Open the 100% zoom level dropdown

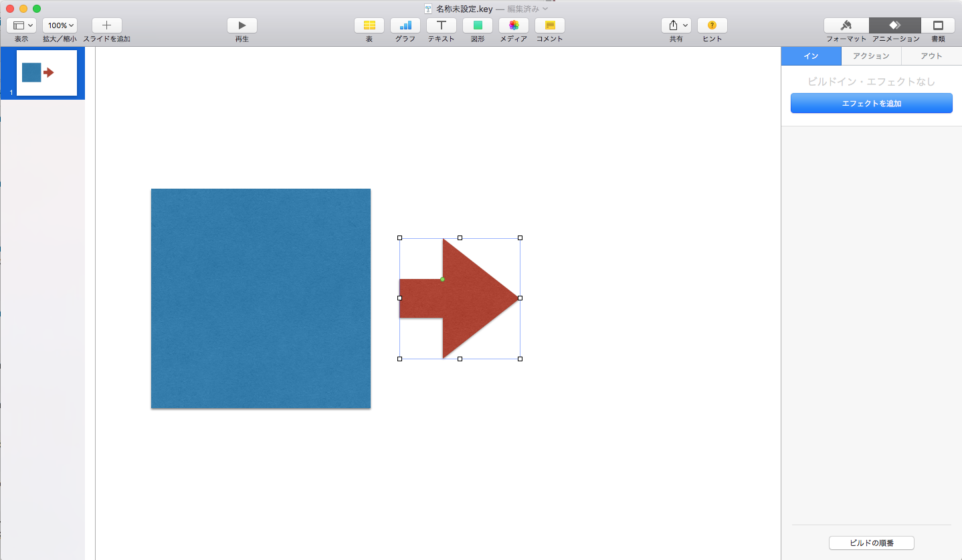(60, 25)
